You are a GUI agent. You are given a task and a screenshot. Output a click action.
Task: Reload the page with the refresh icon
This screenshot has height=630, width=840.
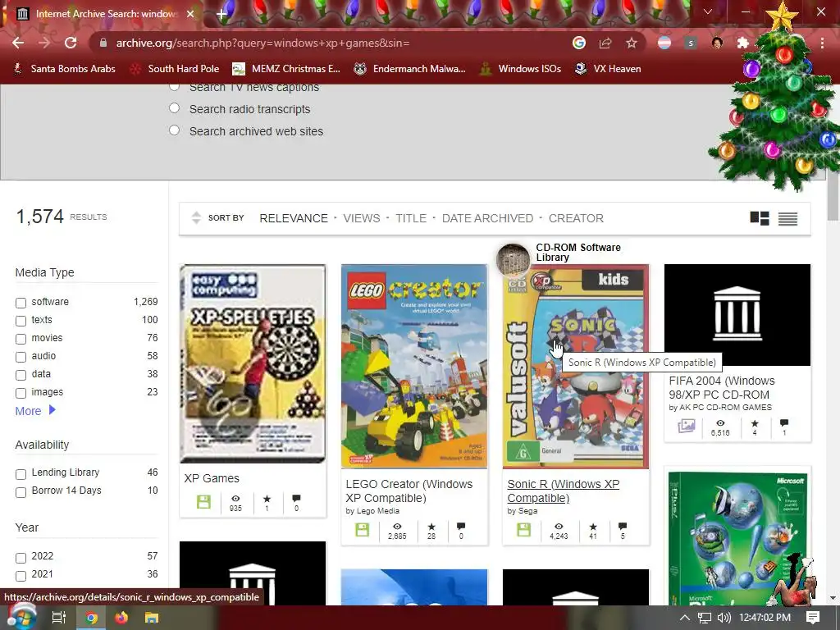point(71,43)
